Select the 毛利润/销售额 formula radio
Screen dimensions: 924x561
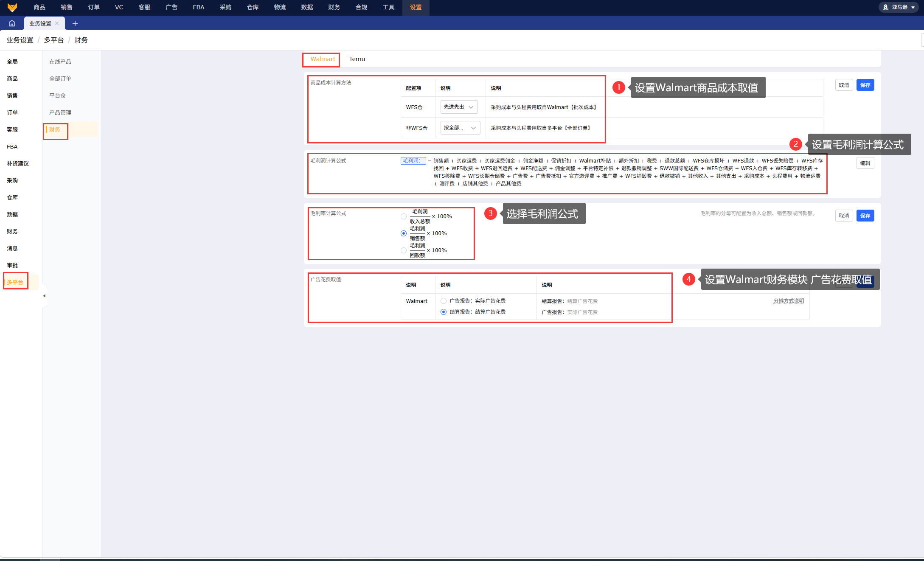(404, 233)
